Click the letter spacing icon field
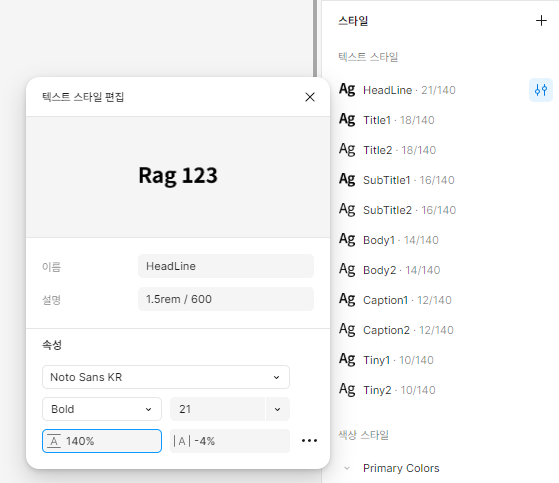 click(x=230, y=441)
